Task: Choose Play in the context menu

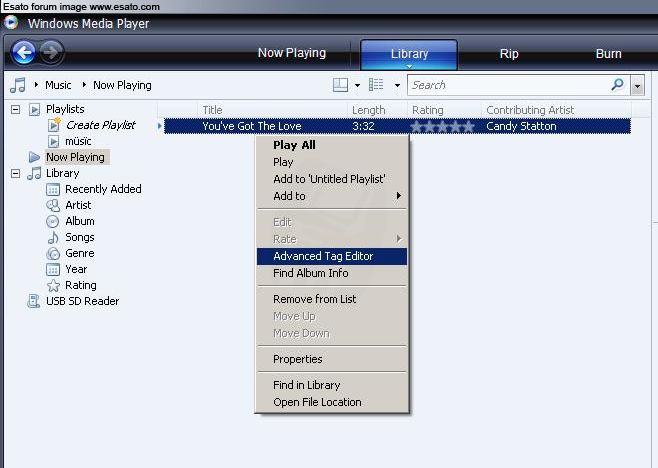Action: coord(332,162)
